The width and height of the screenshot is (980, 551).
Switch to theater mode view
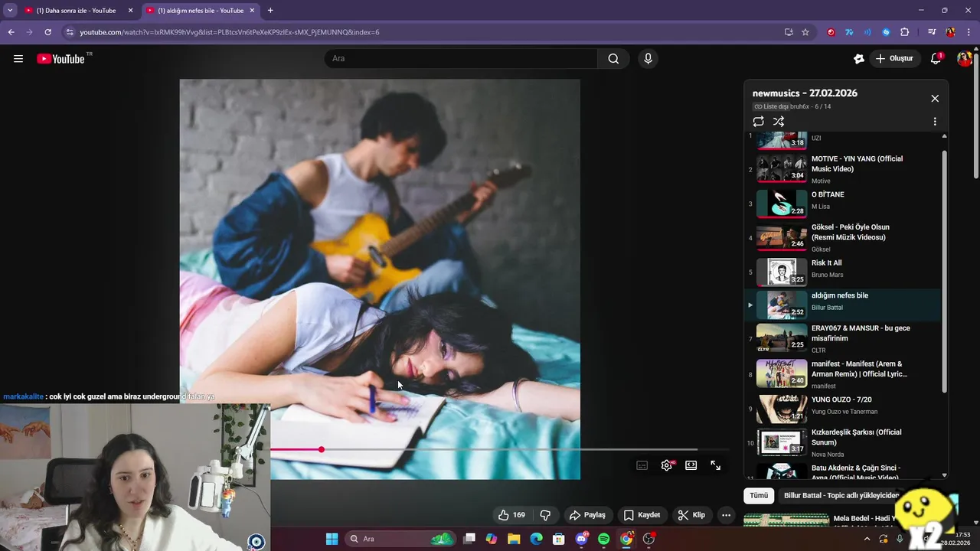click(691, 465)
